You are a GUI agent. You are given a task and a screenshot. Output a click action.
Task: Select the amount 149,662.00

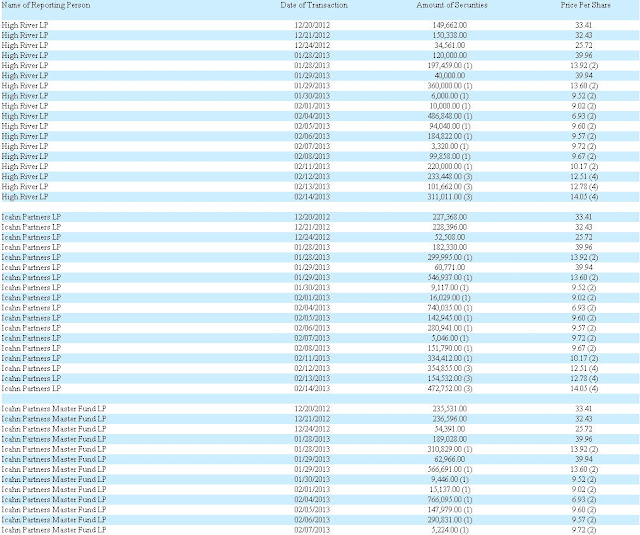point(449,25)
